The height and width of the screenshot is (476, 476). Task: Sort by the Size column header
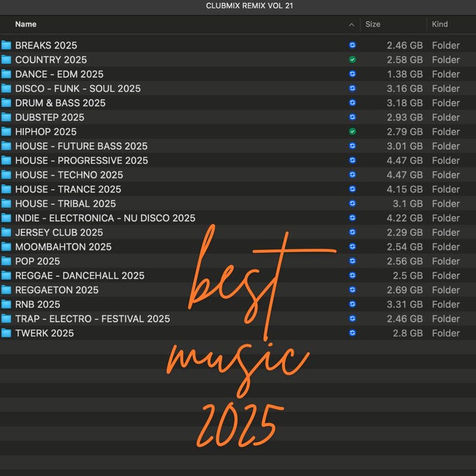coord(373,25)
